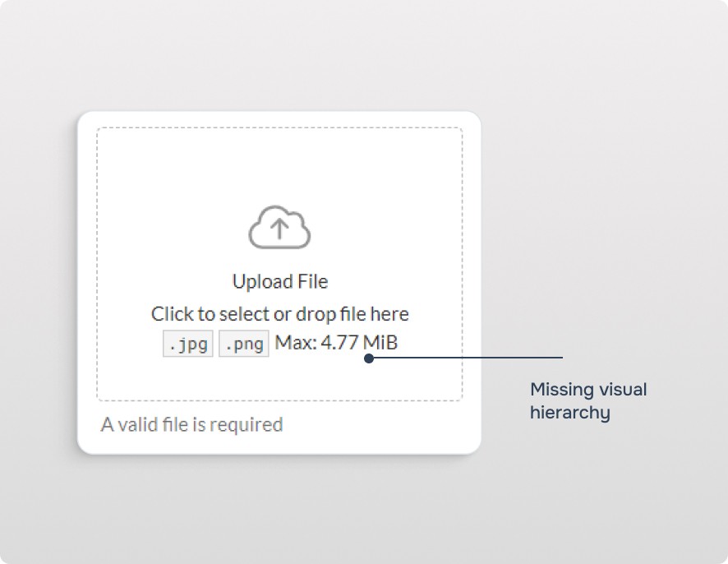Open the Missing visual hierarchy annotation label
The width and height of the screenshot is (728, 564).
[x=588, y=400]
